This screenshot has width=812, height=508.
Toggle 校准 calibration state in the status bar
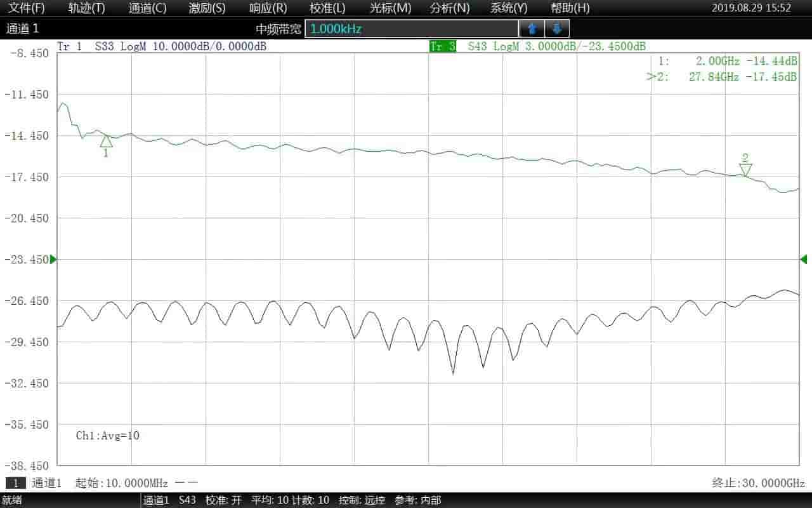pyautogui.click(x=222, y=500)
